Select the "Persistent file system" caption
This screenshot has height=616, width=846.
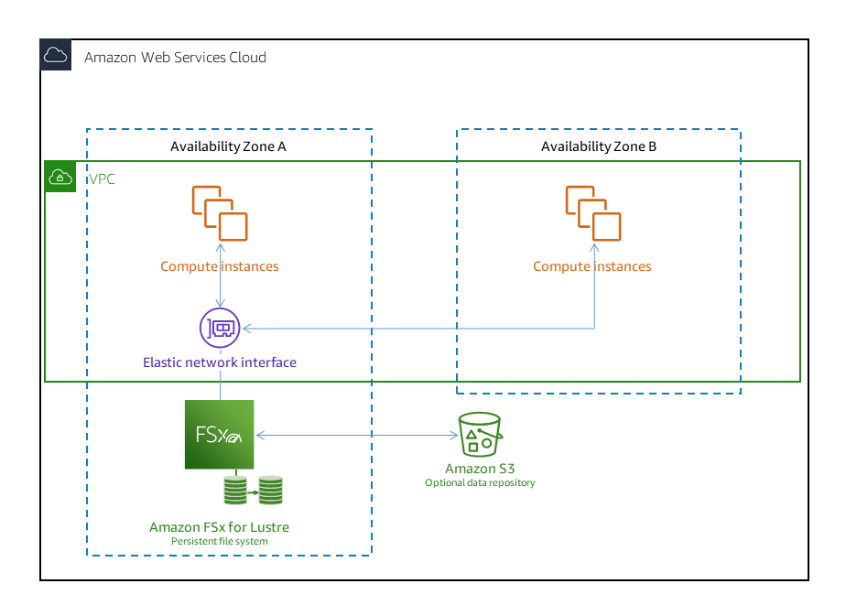click(x=219, y=541)
